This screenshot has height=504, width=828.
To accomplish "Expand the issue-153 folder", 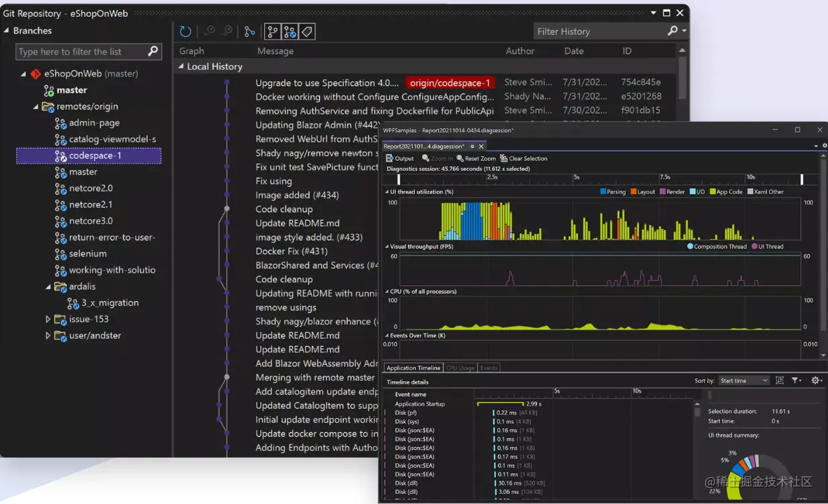I will pos(48,319).
